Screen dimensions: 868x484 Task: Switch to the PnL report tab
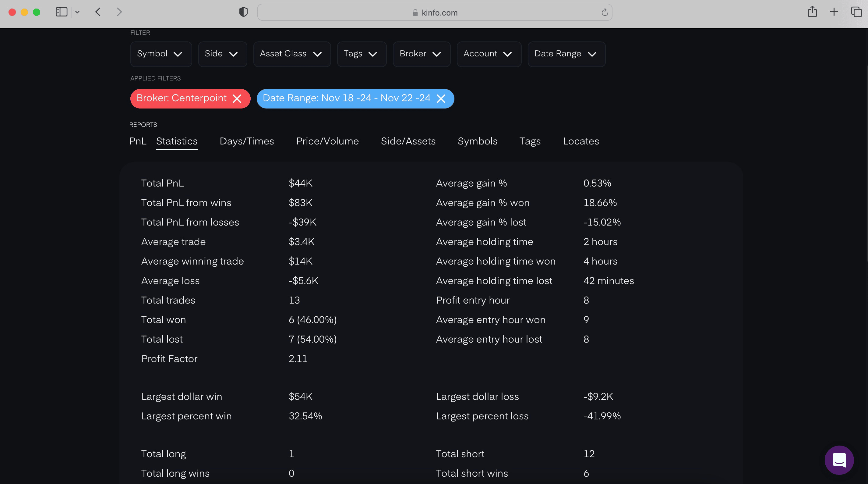(137, 141)
